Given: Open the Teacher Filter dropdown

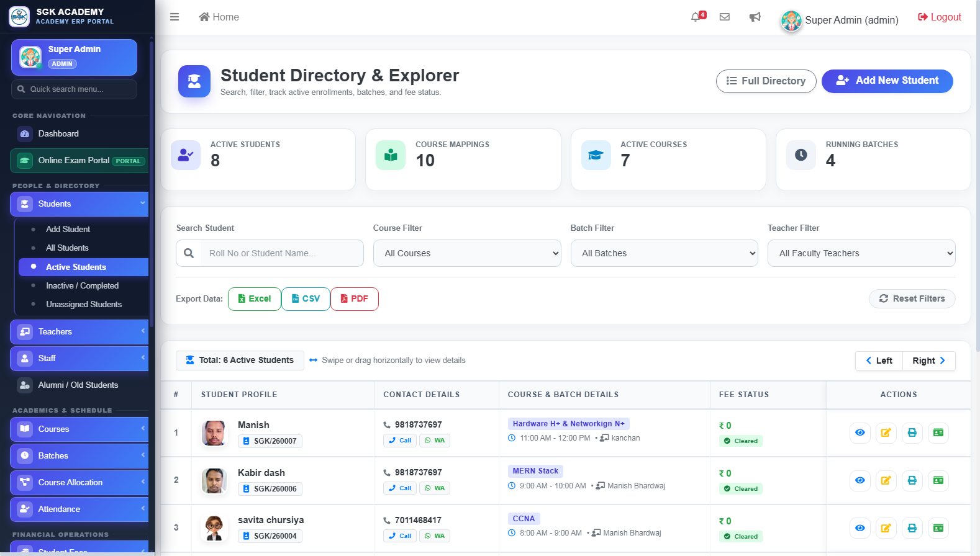Looking at the screenshot, I should [861, 253].
